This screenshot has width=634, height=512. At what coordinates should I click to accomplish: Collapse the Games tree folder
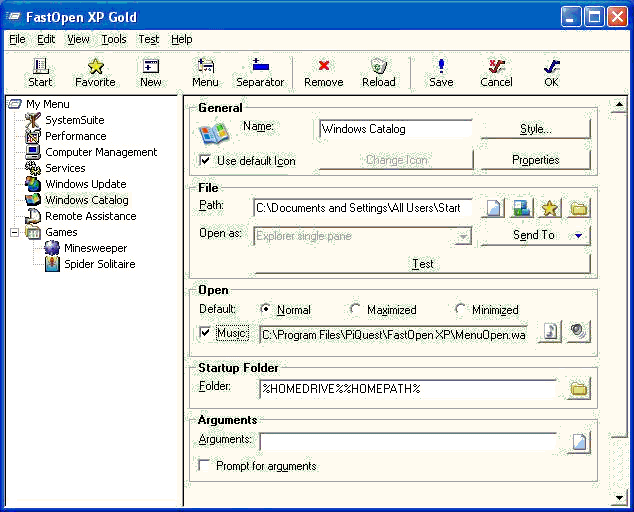click(x=15, y=232)
